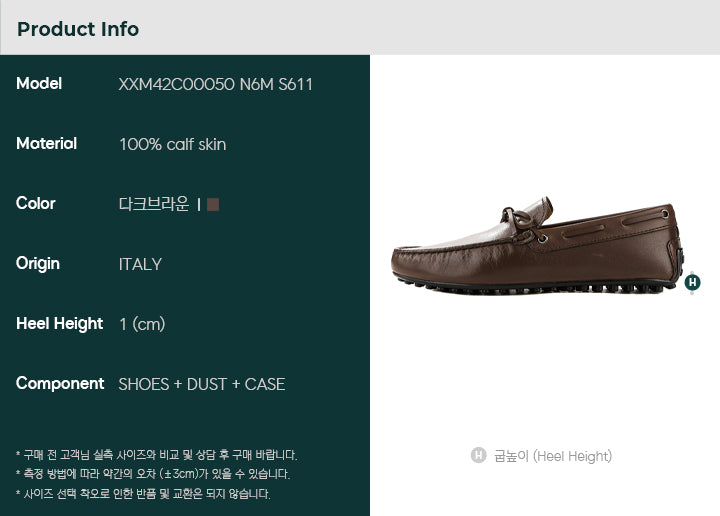The height and width of the screenshot is (516, 720).
Task: Click the 다크브라운 color name
Action: 154,204
